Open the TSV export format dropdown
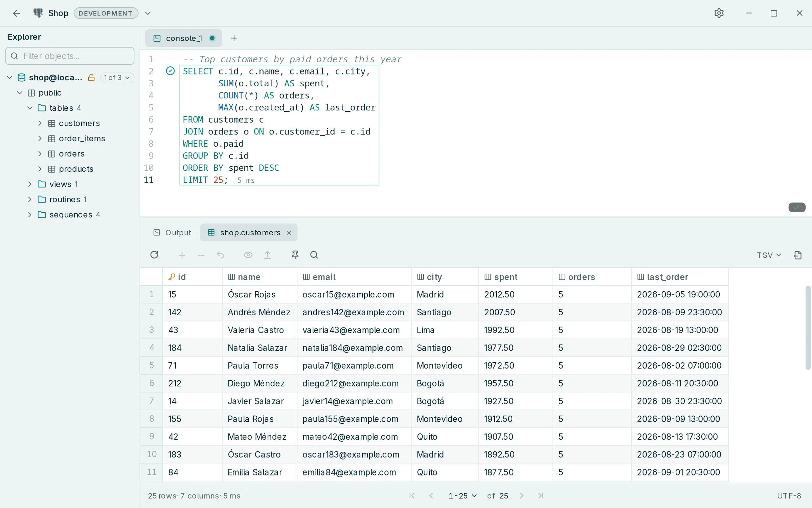The image size is (812, 508). [769, 255]
